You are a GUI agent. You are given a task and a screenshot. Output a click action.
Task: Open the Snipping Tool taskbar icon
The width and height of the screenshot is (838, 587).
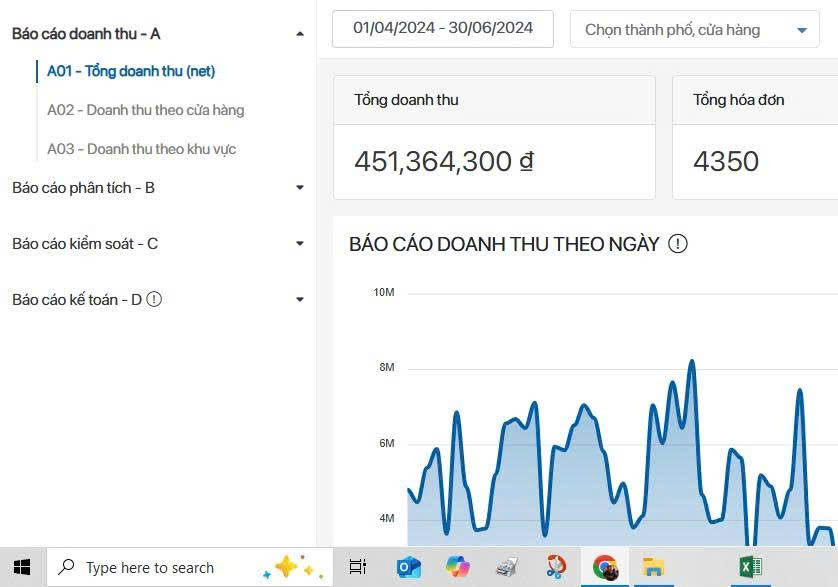point(556,567)
